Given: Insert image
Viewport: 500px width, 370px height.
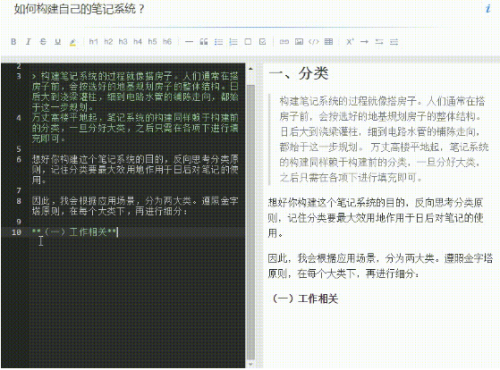Looking at the screenshot, I should [299, 42].
